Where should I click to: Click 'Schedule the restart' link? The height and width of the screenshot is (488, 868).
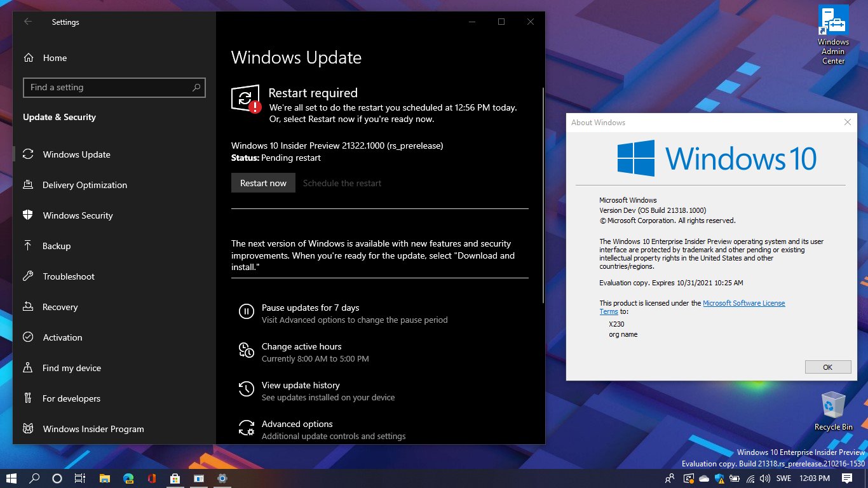(x=342, y=183)
